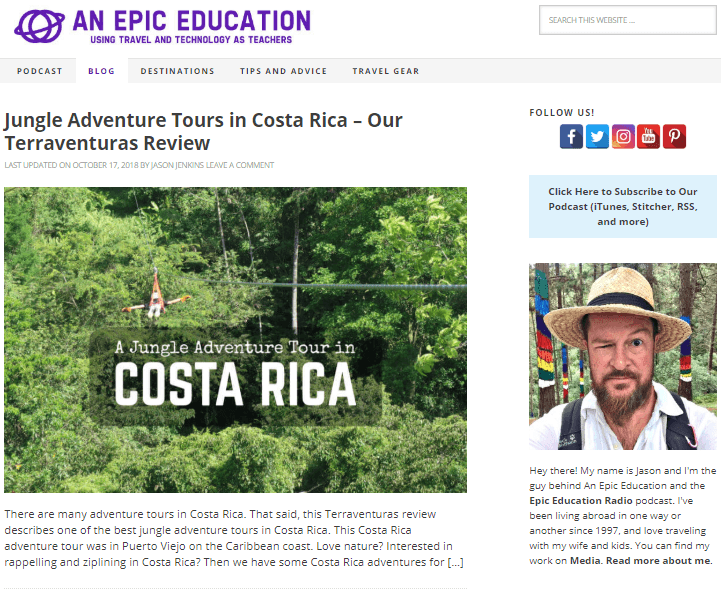This screenshot has height=589, width=721.
Task: Click the An Epic Education globe logo
Action: (39, 25)
